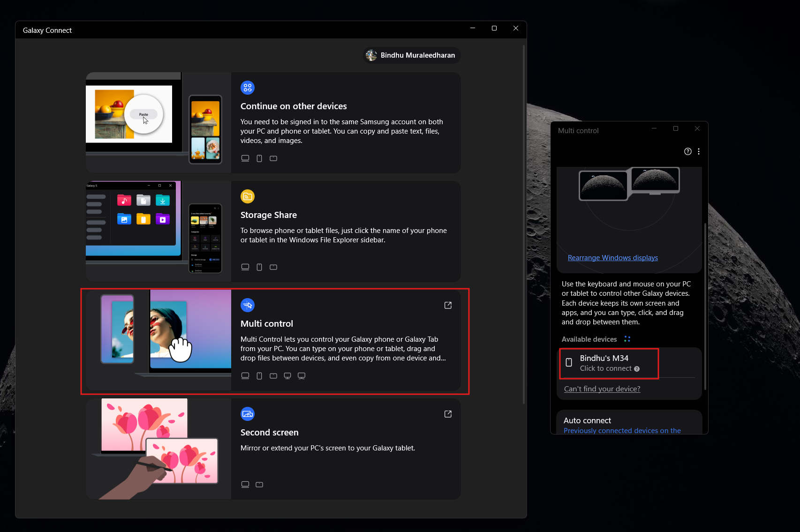Click the Storage Share feature icon
The width and height of the screenshot is (800, 532).
(x=248, y=196)
